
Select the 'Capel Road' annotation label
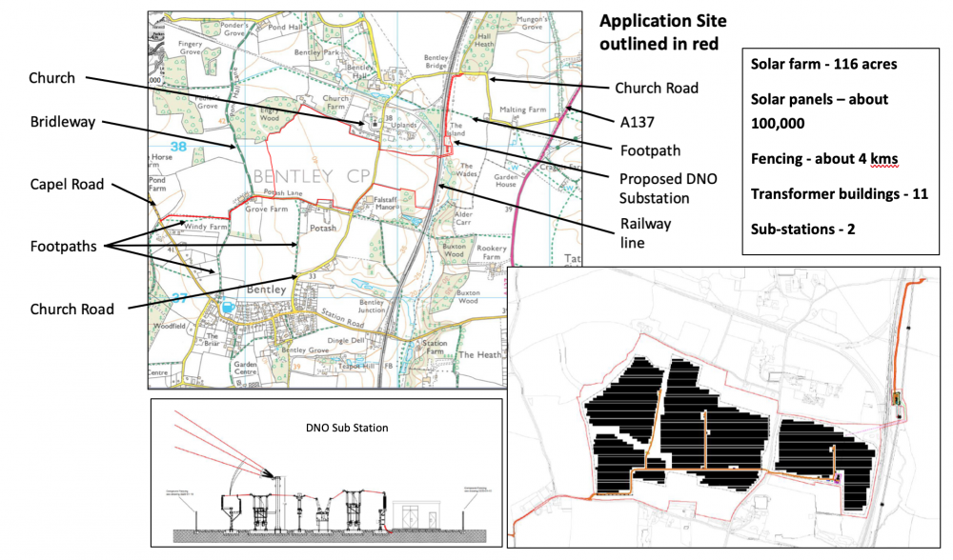[x=67, y=184]
